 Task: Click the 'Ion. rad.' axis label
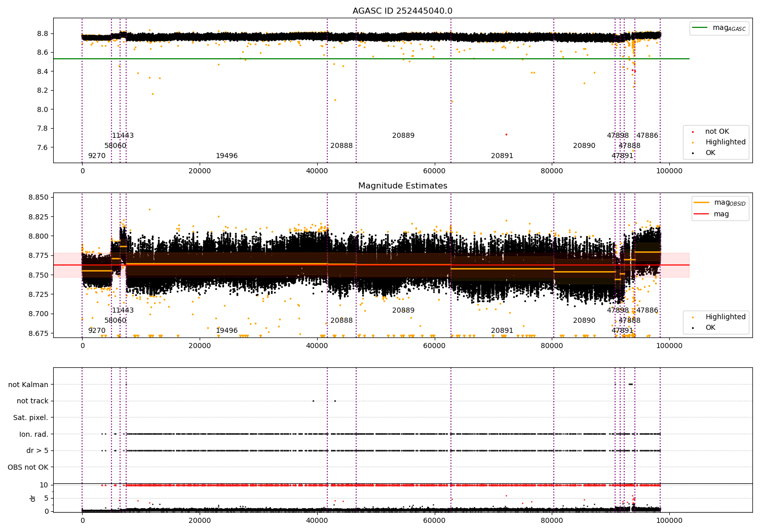pyautogui.click(x=34, y=434)
